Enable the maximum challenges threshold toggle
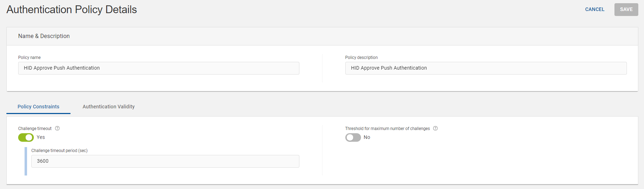644x189 pixels. tap(353, 137)
